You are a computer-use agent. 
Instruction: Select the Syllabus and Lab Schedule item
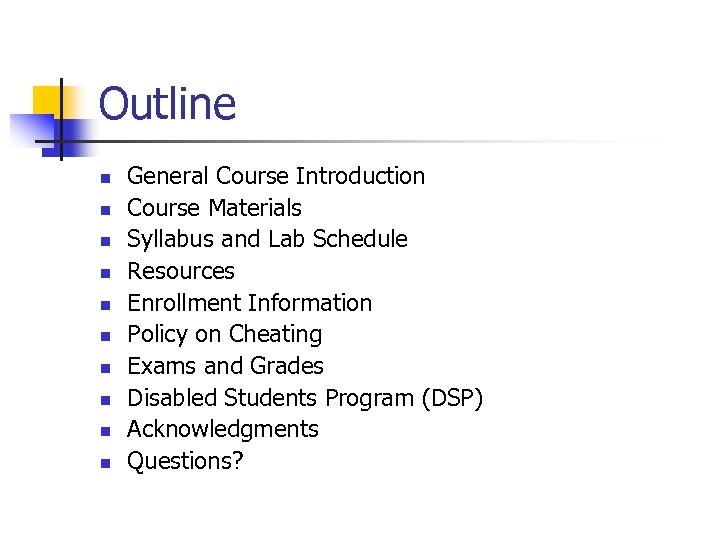pyautogui.click(x=267, y=239)
